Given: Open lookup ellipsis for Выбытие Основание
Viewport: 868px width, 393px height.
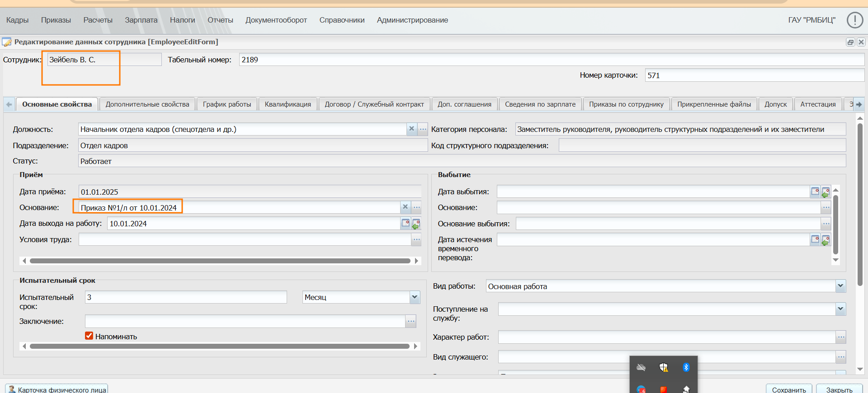Looking at the screenshot, I should point(826,207).
